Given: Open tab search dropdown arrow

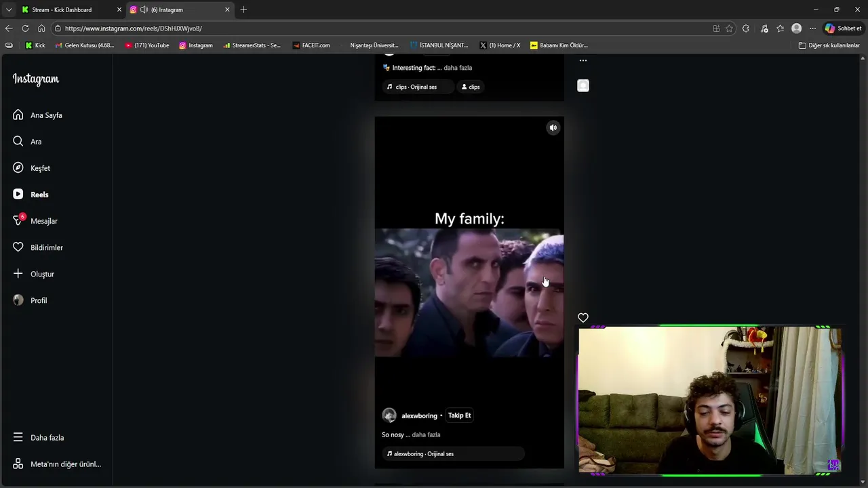Looking at the screenshot, I should pyautogui.click(x=9, y=9).
